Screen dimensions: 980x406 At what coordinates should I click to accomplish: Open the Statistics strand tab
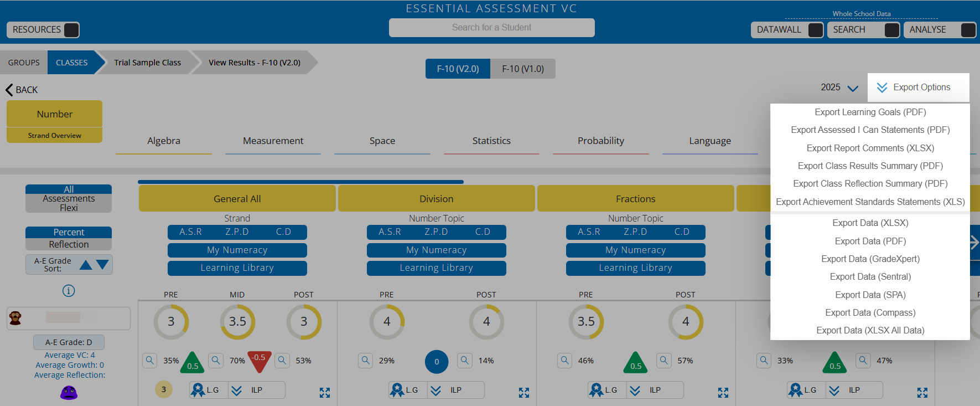pyautogui.click(x=491, y=141)
